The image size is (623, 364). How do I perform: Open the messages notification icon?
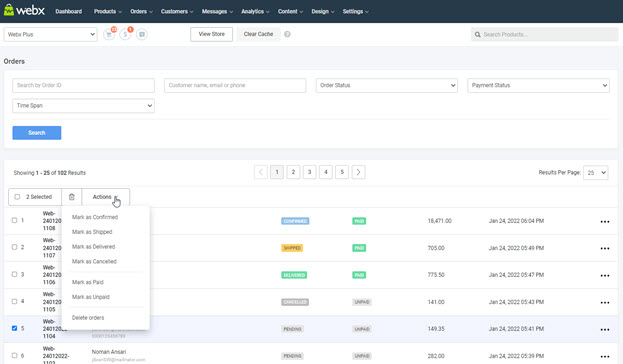[142, 35]
